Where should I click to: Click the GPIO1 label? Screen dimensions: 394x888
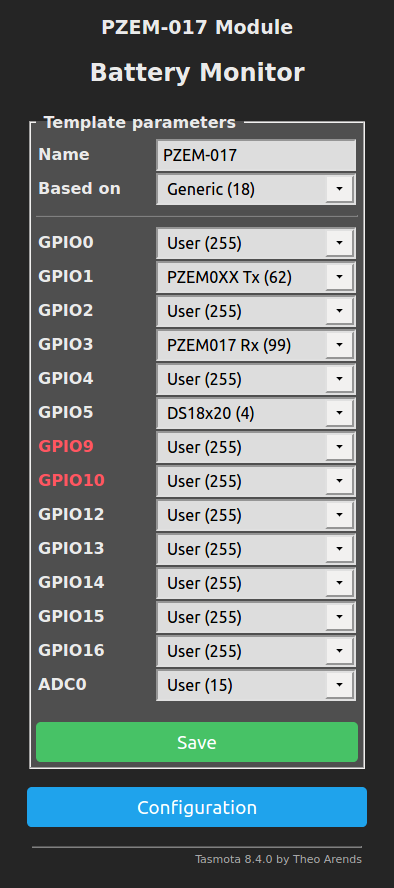pyautogui.click(x=66, y=276)
